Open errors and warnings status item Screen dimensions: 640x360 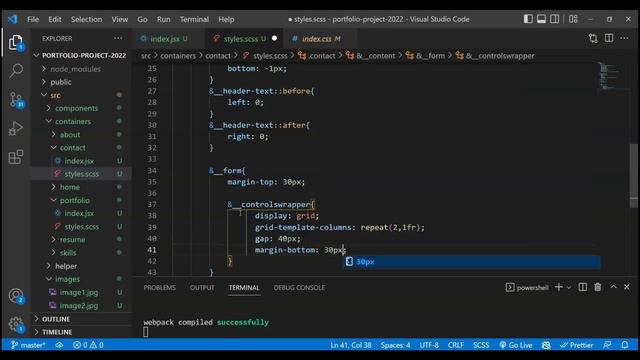pyautogui.click(x=88, y=345)
